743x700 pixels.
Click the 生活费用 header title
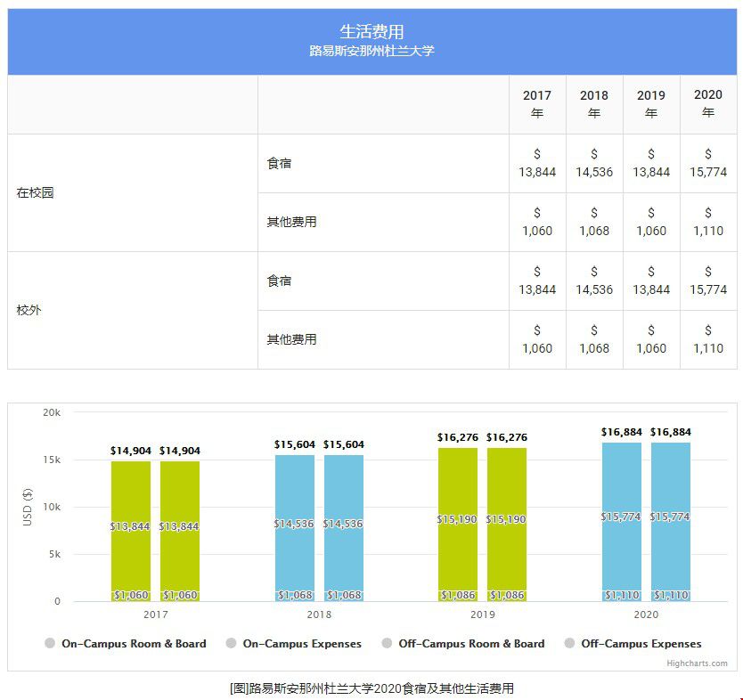point(371,32)
